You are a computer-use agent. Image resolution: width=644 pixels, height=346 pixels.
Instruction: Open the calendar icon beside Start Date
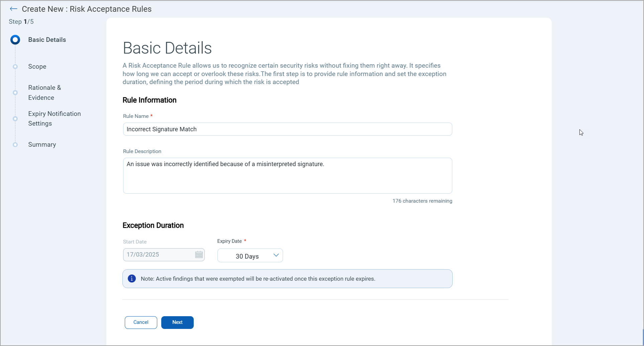click(x=199, y=255)
